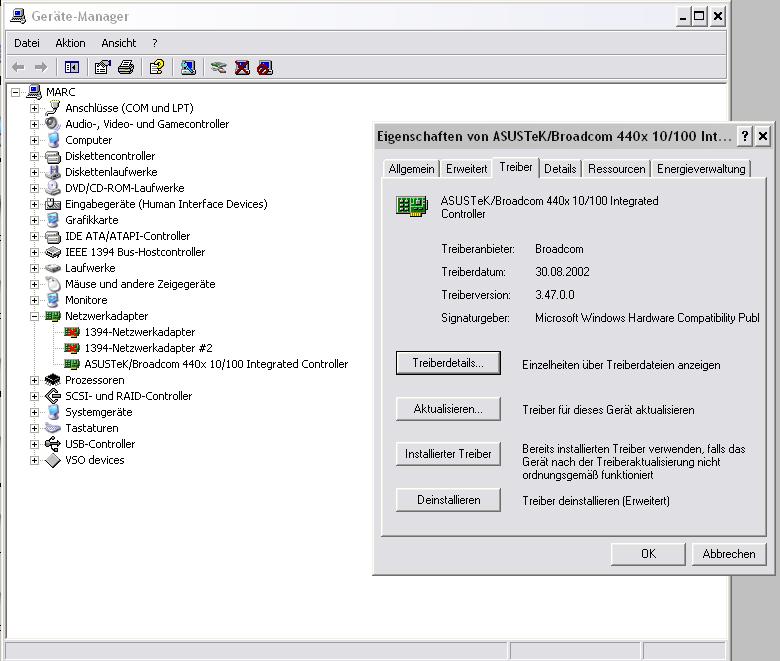Open the Aktion menu
The image size is (780, 661).
[70, 43]
